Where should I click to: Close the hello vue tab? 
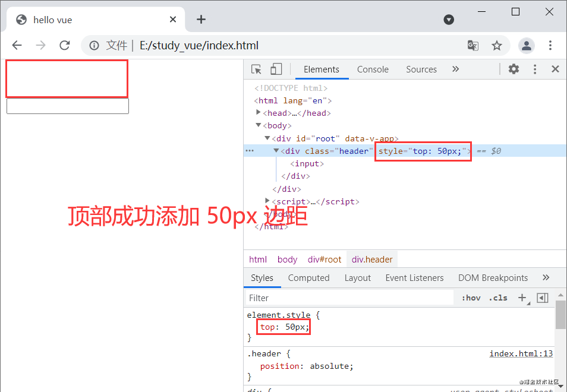pyautogui.click(x=173, y=20)
